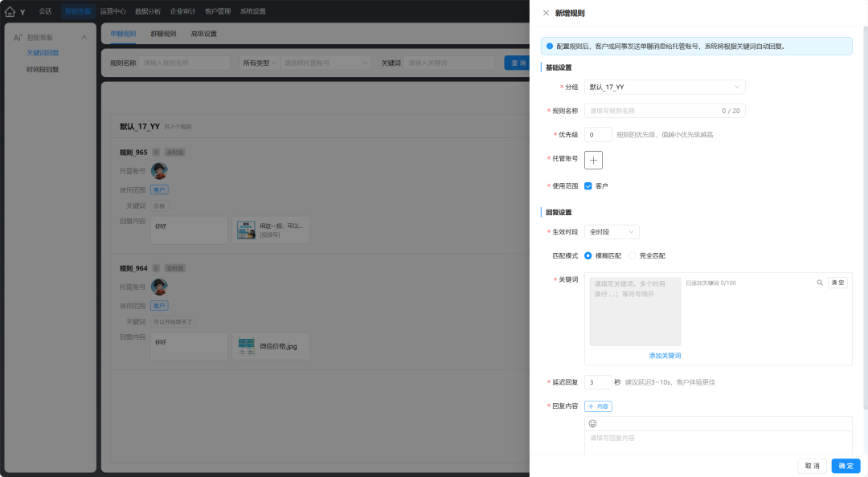868x477 pixels.
Task: Focus the 延迟回复 seconds field
Action: pos(598,382)
